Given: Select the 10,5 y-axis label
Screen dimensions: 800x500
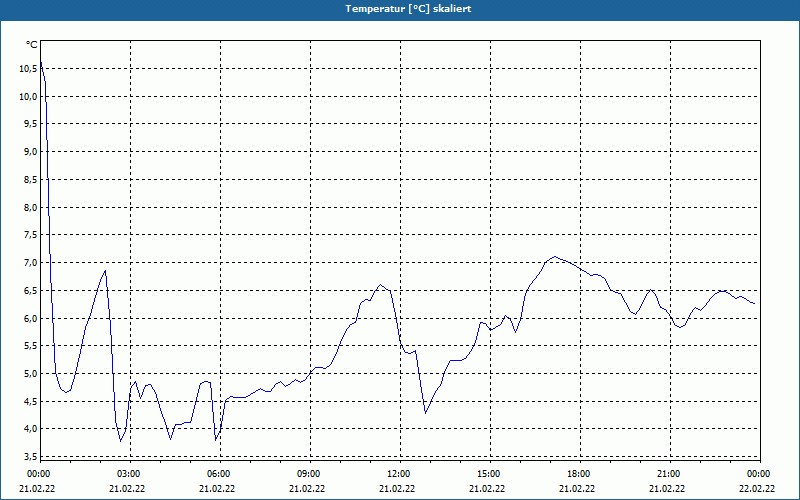Looking at the screenshot, I should 28,69.
